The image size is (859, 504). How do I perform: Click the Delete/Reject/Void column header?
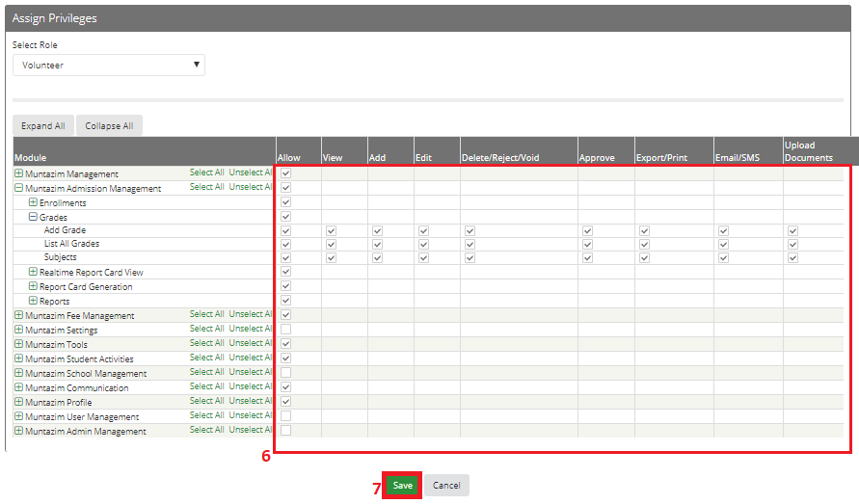click(500, 158)
